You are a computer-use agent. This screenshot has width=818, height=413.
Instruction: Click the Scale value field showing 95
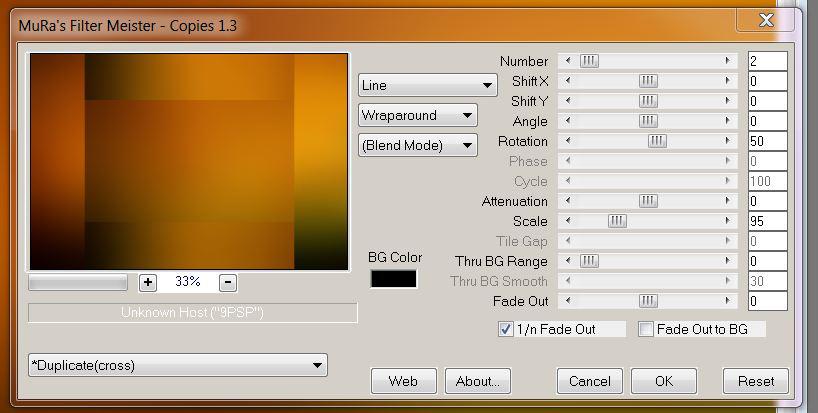[x=767, y=221]
